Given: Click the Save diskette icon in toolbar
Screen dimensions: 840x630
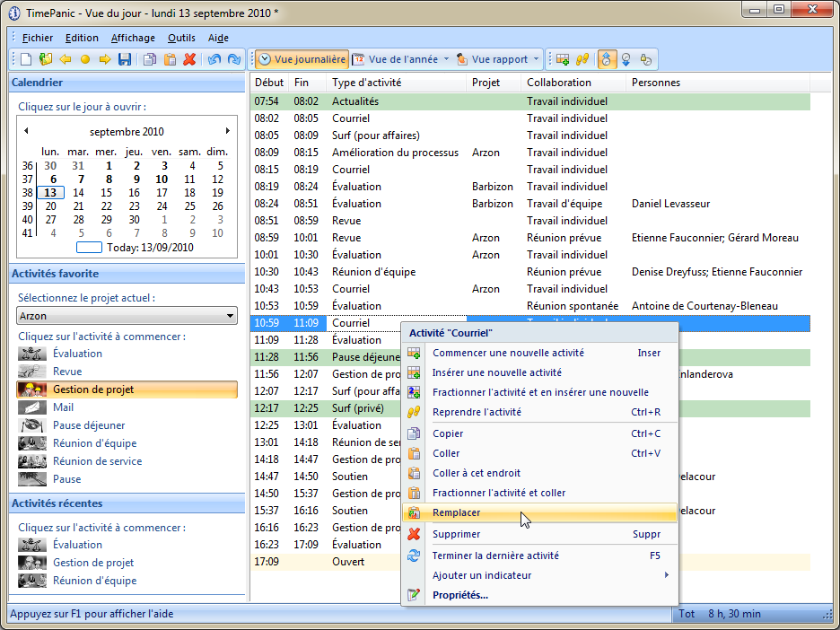Looking at the screenshot, I should click(x=125, y=59).
